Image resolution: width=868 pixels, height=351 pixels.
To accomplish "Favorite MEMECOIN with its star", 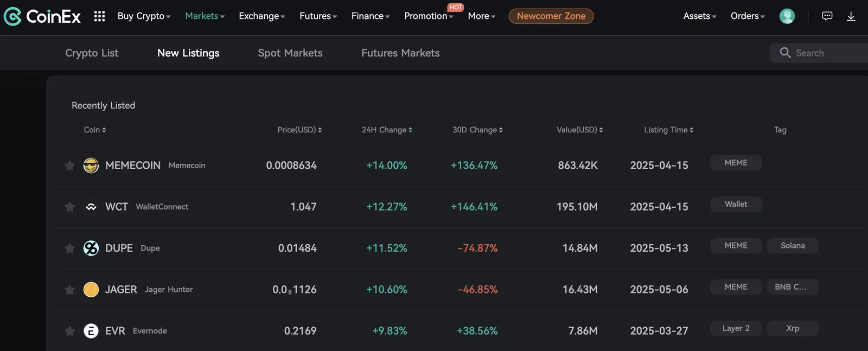I will click(69, 165).
